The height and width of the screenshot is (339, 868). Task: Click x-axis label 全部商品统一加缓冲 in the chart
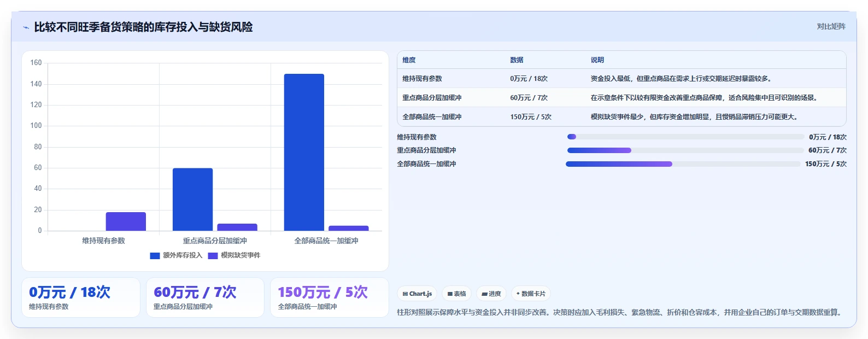pyautogui.click(x=326, y=241)
